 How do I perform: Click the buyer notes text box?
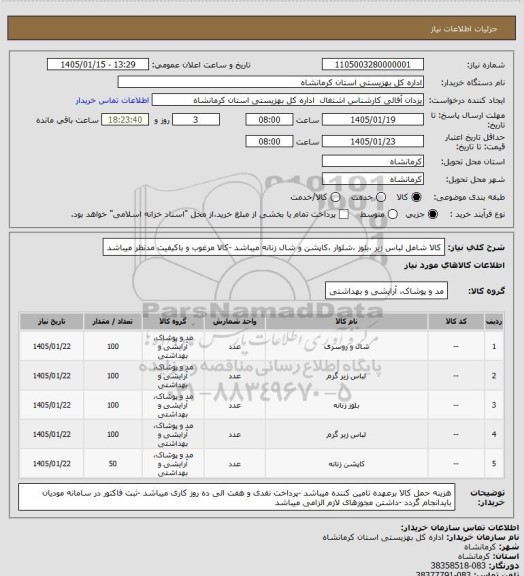237,497
